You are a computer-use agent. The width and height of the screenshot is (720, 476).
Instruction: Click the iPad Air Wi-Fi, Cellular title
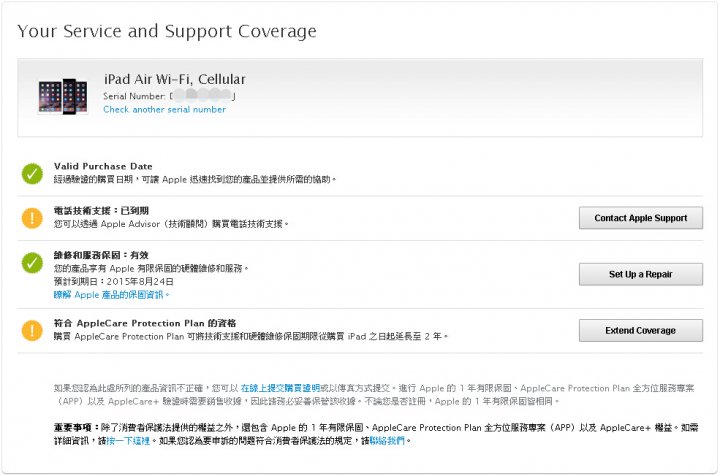pyautogui.click(x=175, y=79)
